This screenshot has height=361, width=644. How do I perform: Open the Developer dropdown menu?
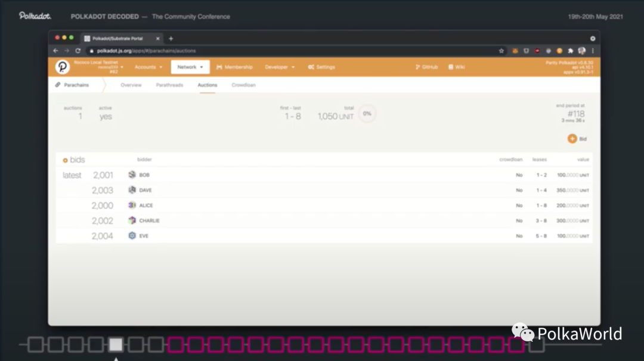pos(280,67)
